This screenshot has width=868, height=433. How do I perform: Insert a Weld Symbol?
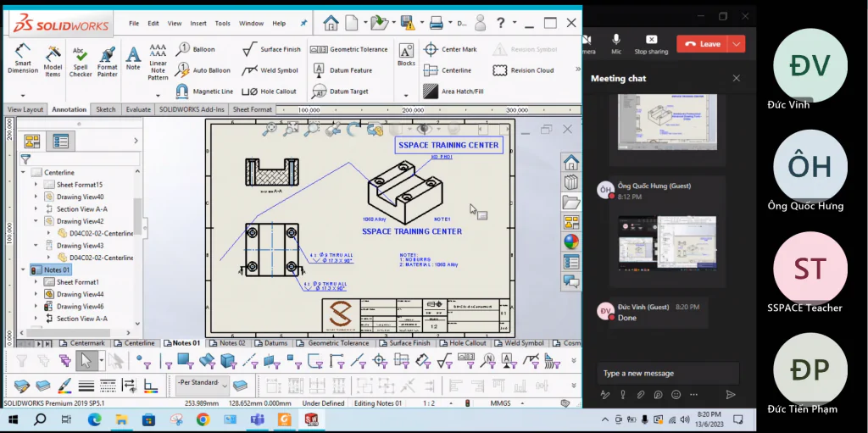(270, 70)
